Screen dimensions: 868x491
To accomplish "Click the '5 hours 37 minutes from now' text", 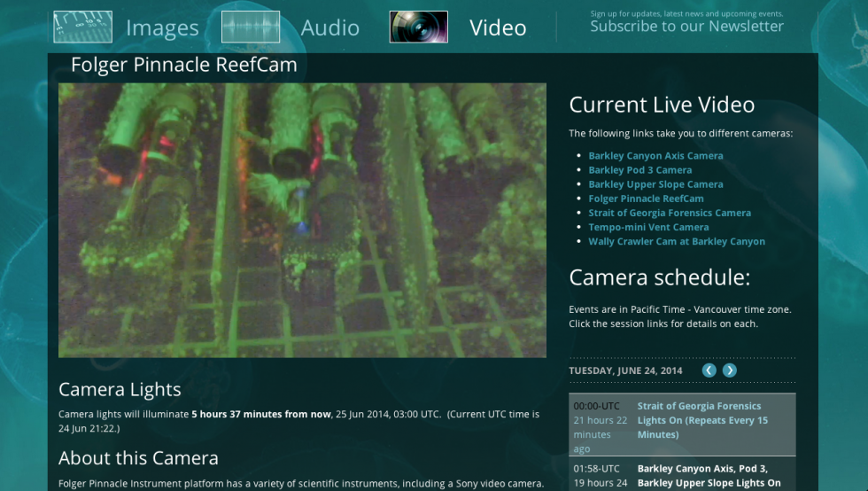I will pos(261,414).
